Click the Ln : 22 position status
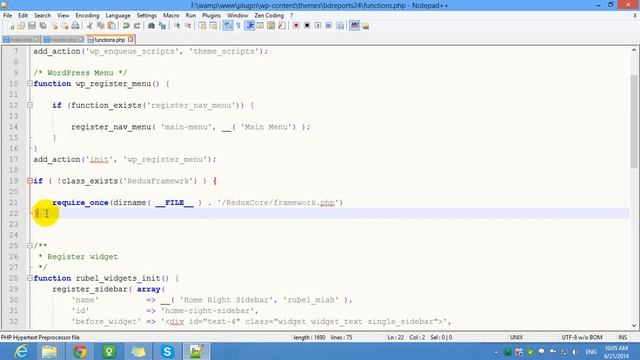 point(396,338)
